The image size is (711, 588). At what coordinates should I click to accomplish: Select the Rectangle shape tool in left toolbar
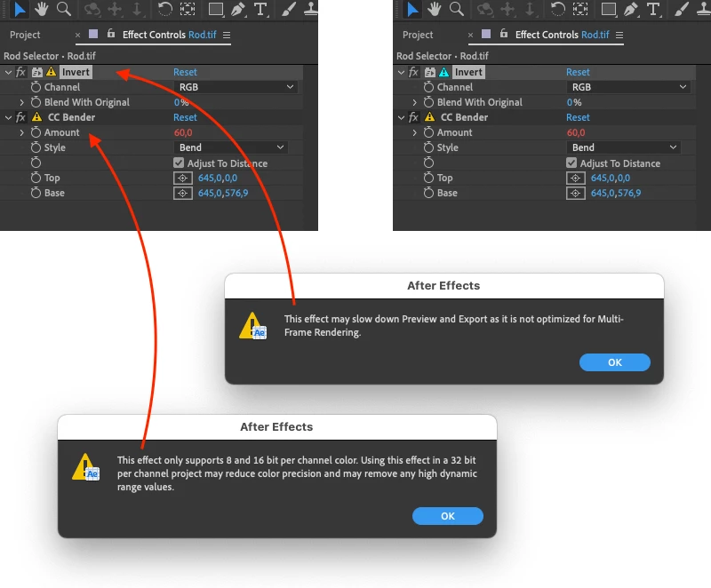(x=215, y=9)
